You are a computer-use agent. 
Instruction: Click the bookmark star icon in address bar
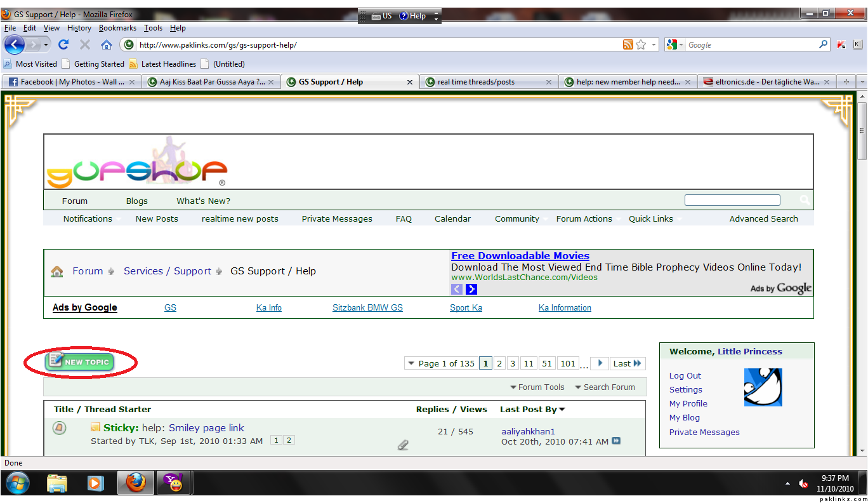point(641,44)
